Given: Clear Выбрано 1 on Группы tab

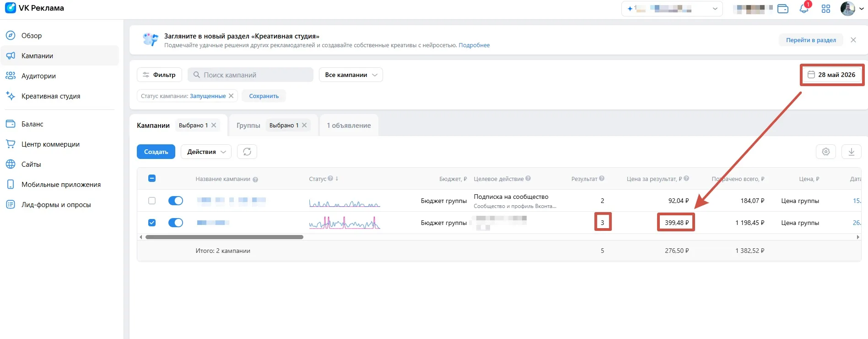Looking at the screenshot, I should 304,125.
